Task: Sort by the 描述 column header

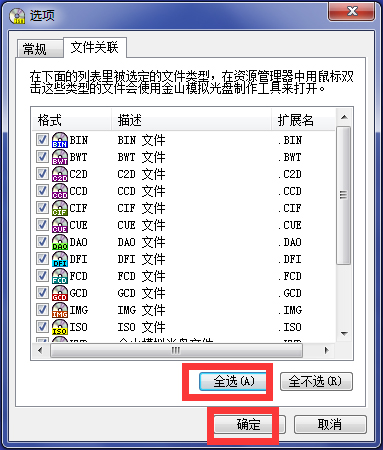Action: pyautogui.click(x=191, y=120)
